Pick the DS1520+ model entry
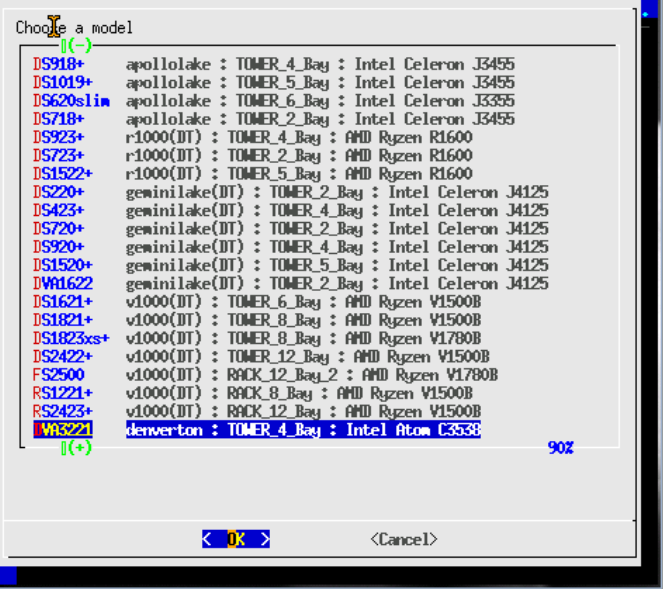Image resolution: width=663 pixels, height=589 pixels. click(291, 265)
